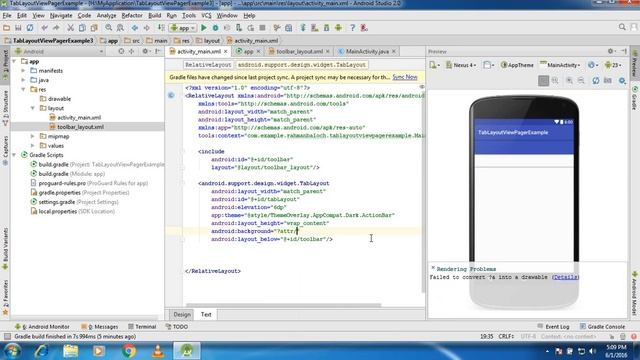Viewport: 640px width, 360px height.
Task: Open the app run configuration dropdown
Action: 183,28
